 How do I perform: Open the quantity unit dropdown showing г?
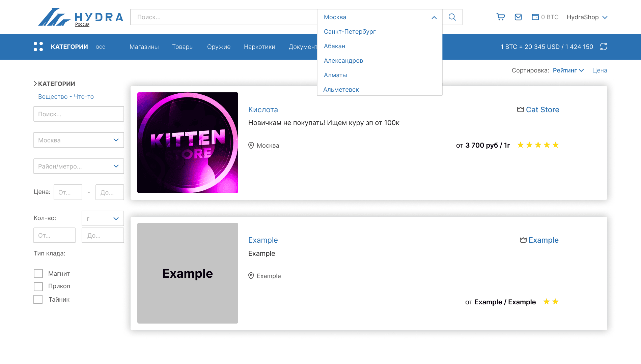coord(103,218)
